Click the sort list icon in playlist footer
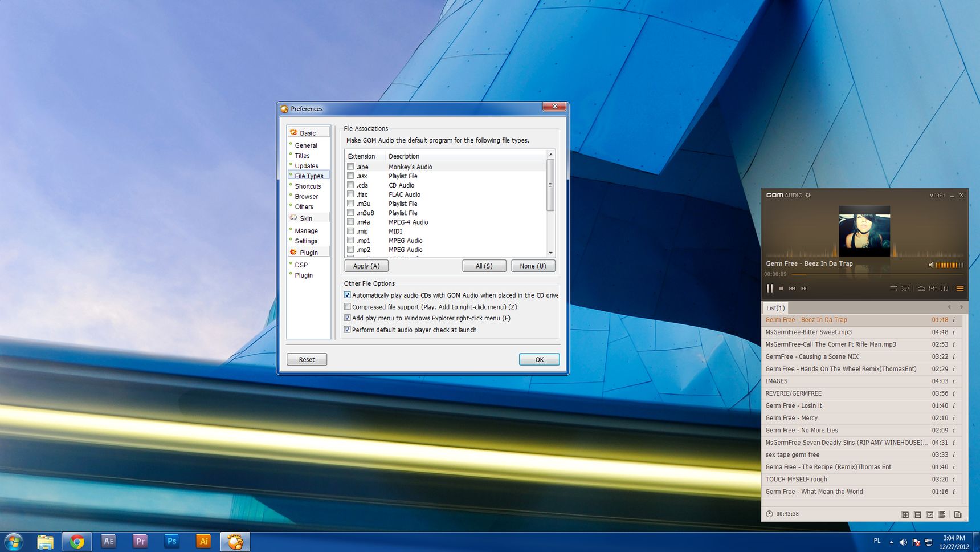 [x=942, y=514]
